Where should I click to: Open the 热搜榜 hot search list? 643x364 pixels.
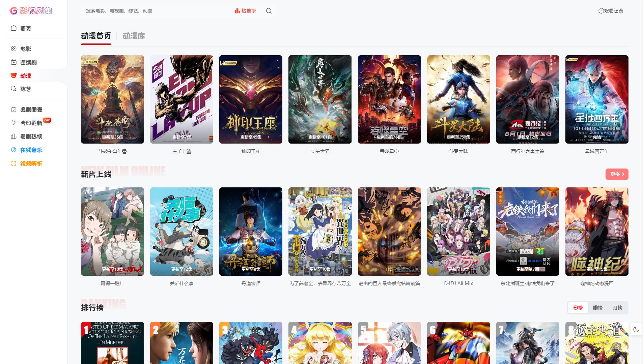click(245, 11)
